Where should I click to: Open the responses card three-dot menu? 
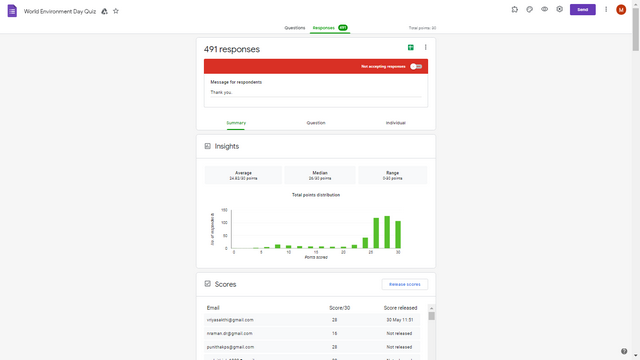pos(425,47)
